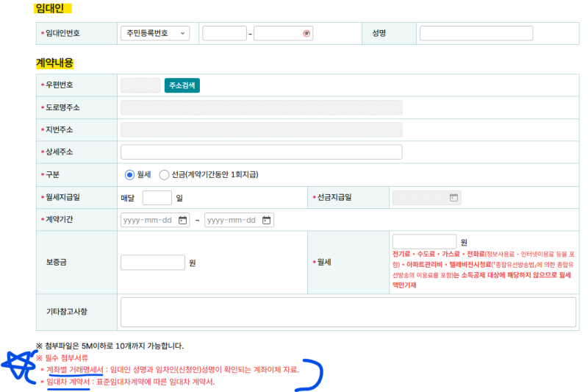The width and height of the screenshot is (588, 392).
Task: Click the 기타참고사항 text area
Action: (x=348, y=312)
